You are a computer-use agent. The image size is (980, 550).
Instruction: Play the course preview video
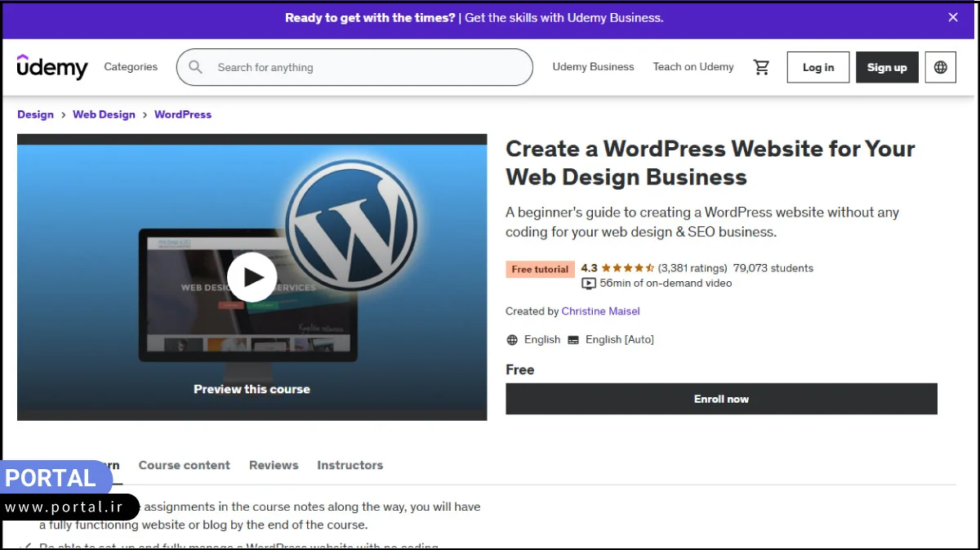click(x=252, y=277)
